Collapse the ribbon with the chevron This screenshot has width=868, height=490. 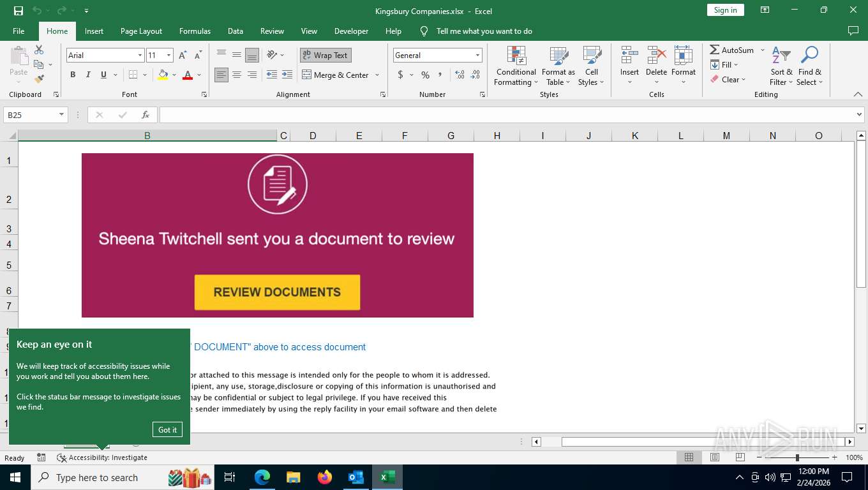pos(858,94)
